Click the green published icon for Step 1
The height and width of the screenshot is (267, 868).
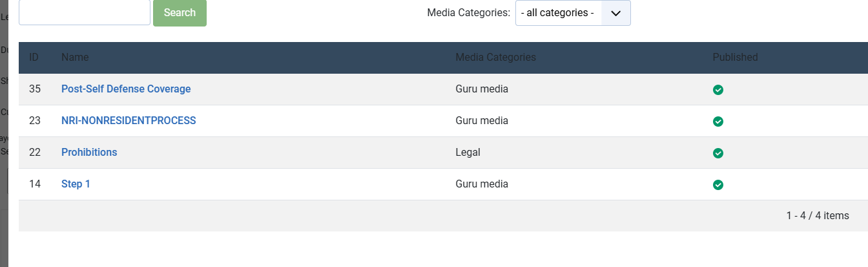coord(718,185)
